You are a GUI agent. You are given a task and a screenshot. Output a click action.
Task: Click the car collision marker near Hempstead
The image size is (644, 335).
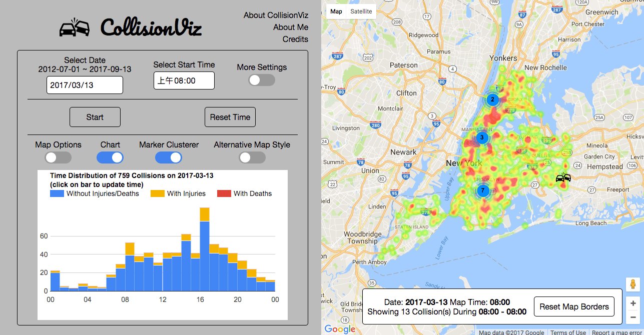click(x=563, y=177)
